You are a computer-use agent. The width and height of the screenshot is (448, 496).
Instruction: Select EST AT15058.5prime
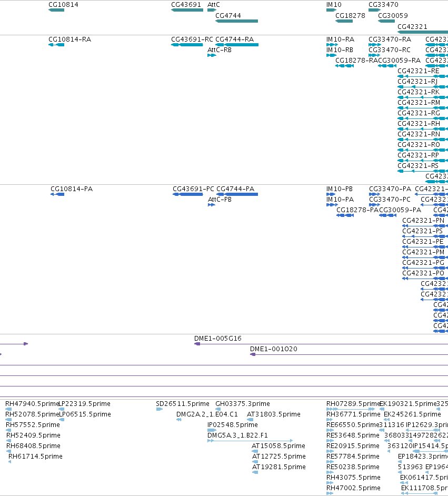(x=278, y=446)
